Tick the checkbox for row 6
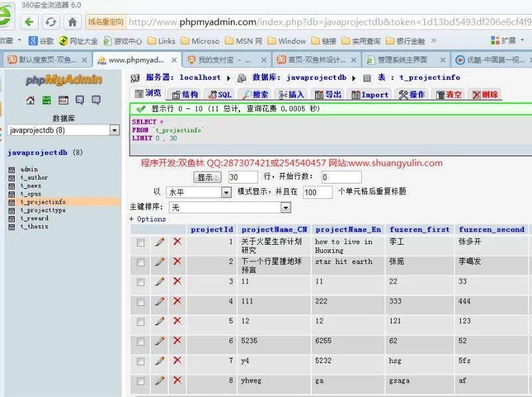Image resolution: width=532 pixels, height=397 pixels. tap(140, 342)
